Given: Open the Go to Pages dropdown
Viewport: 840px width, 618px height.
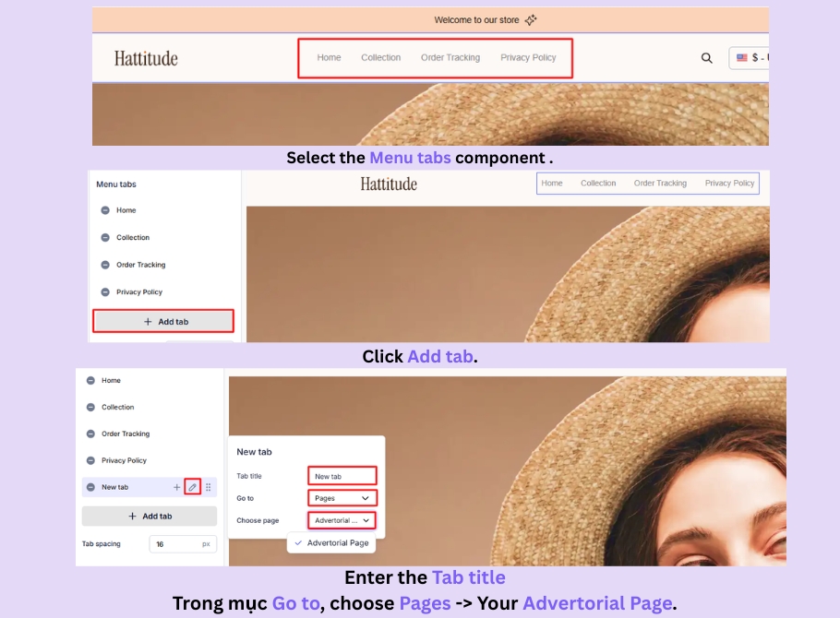Looking at the screenshot, I should coord(342,497).
